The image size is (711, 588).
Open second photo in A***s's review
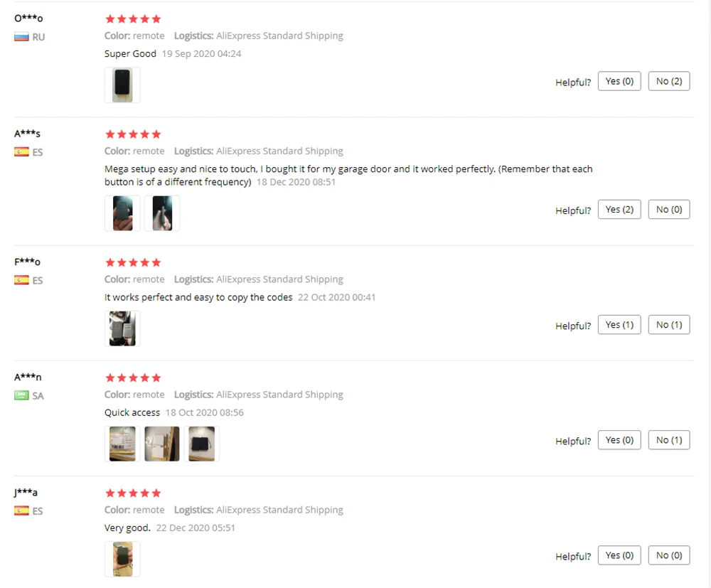tap(162, 213)
